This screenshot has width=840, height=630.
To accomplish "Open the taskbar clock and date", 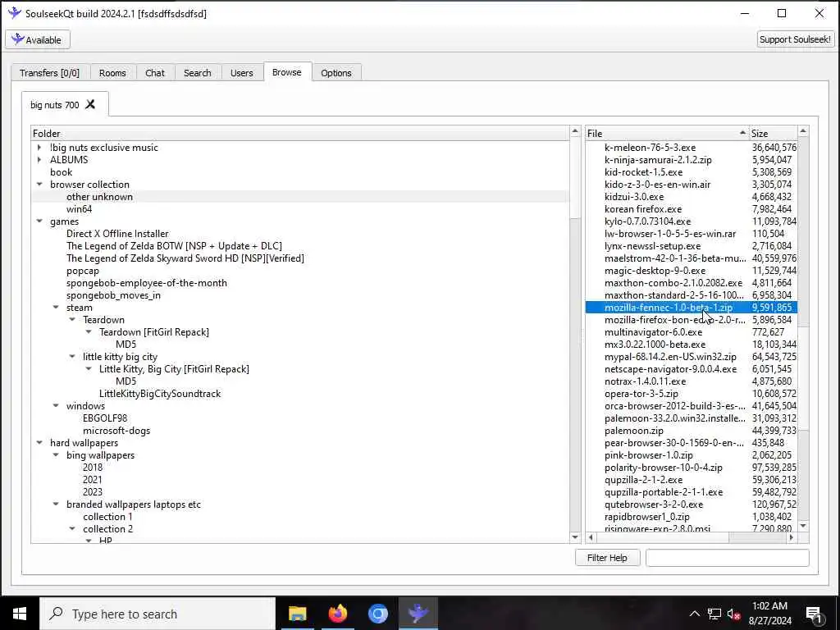I will 769,614.
